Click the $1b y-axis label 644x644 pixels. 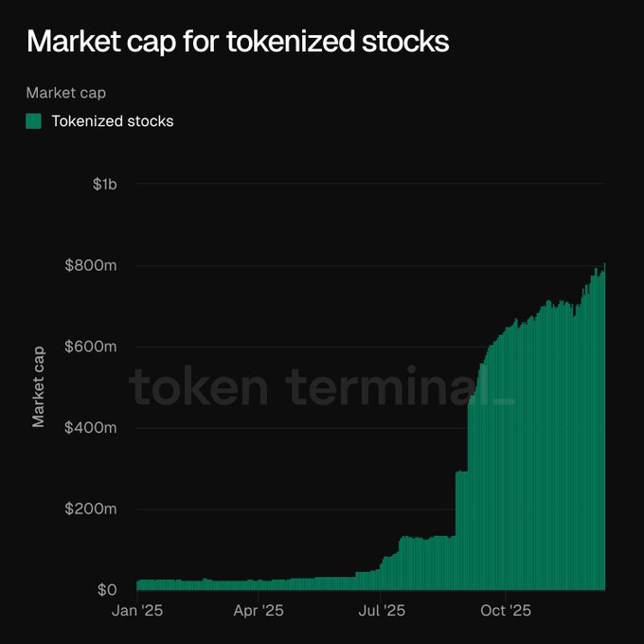104,184
